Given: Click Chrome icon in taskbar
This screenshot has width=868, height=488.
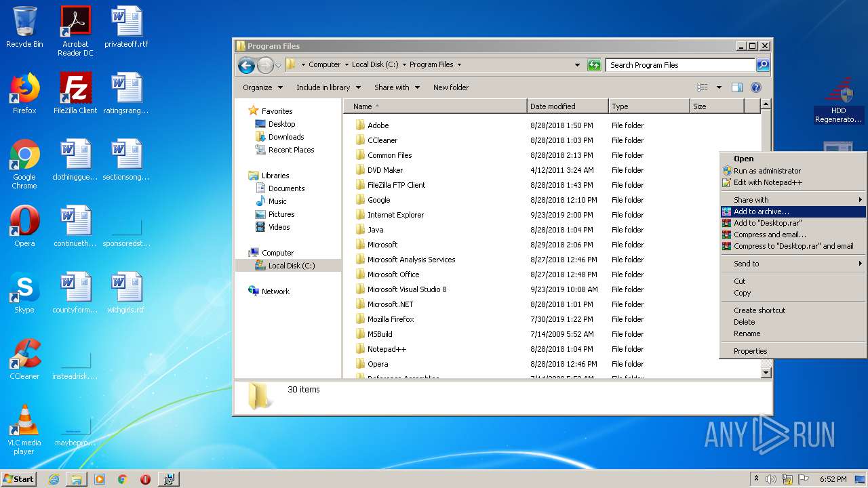Looking at the screenshot, I should coord(122,479).
